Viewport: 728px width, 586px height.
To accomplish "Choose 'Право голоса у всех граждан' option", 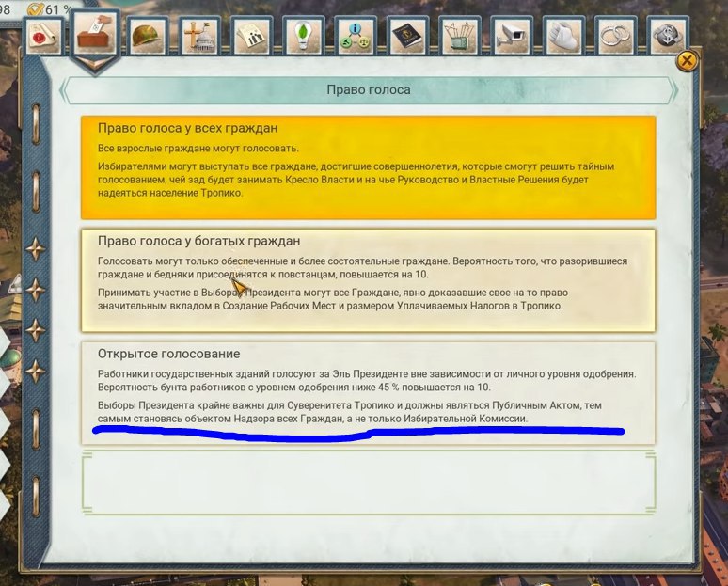I will tap(368, 167).
